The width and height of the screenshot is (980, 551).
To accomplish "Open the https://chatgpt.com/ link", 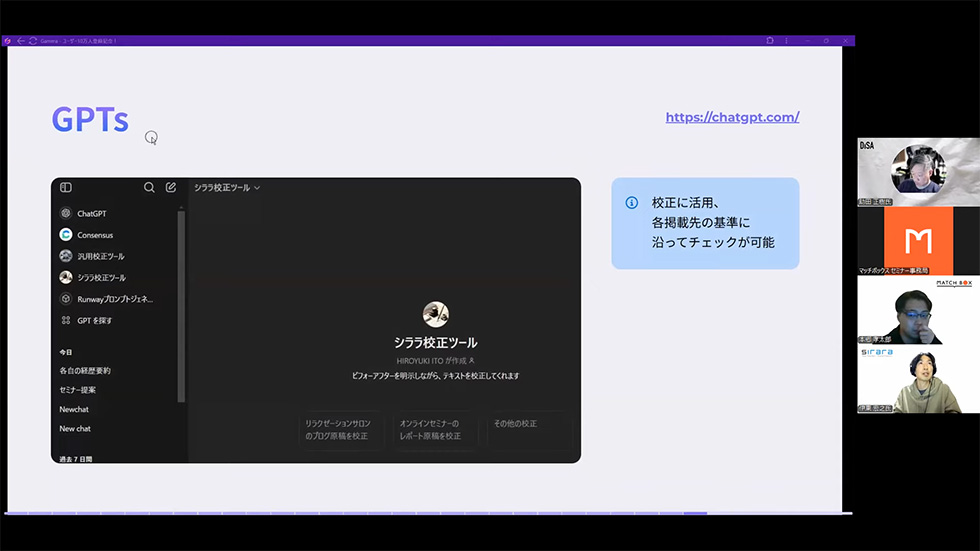I will [732, 117].
